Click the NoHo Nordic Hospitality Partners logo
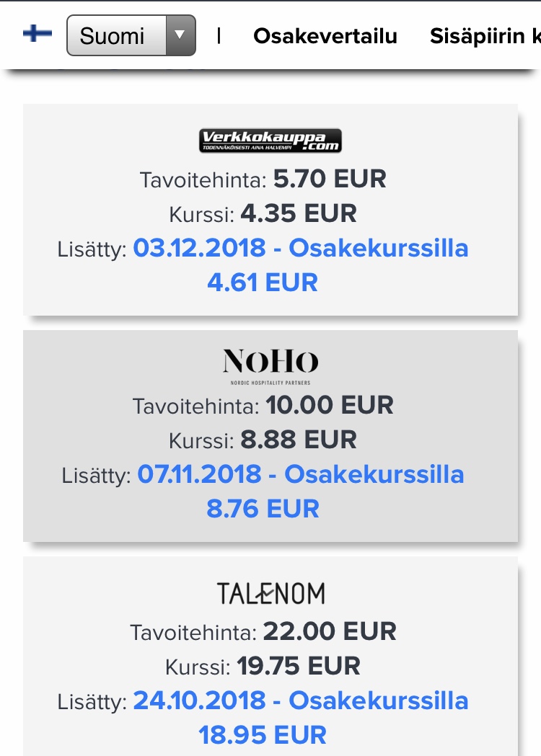Screen dimensions: 541x756 (270, 366)
